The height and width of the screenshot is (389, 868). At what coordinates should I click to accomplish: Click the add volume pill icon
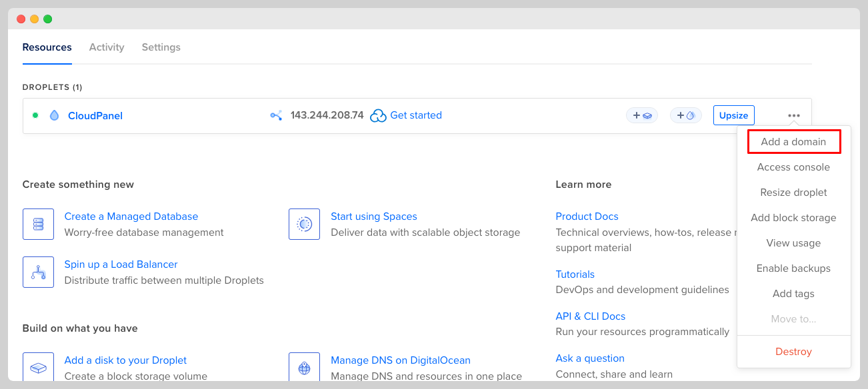(641, 115)
